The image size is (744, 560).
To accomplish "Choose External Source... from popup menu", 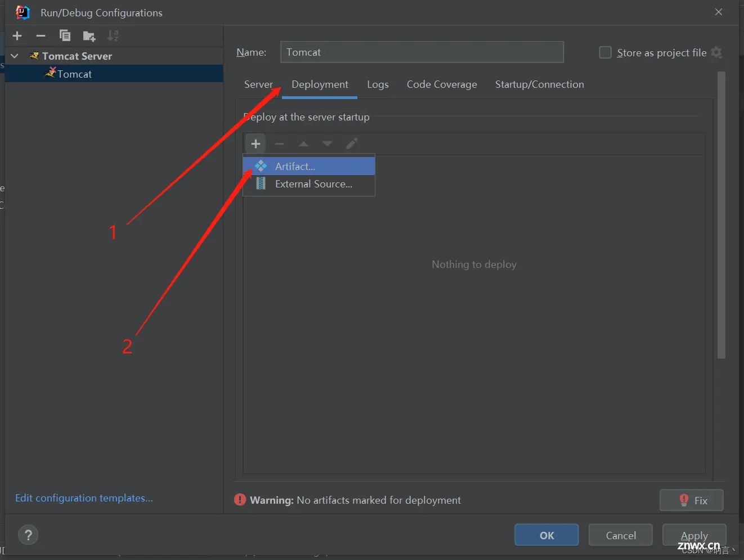I will tap(309, 184).
